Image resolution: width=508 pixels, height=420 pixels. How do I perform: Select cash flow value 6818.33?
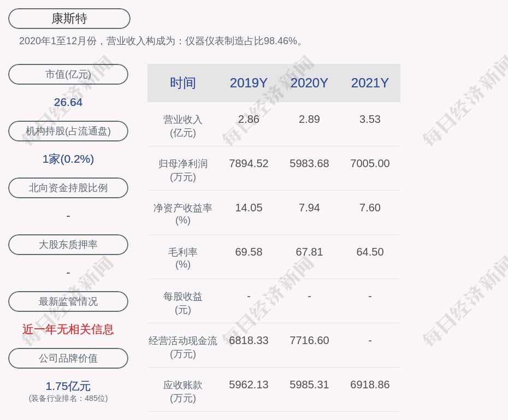(x=249, y=340)
